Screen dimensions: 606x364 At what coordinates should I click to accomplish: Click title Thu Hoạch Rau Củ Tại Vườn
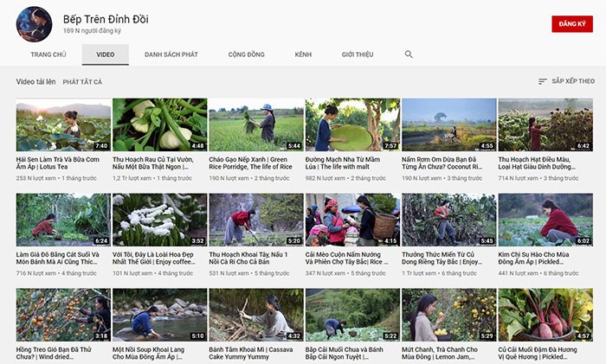(153, 163)
